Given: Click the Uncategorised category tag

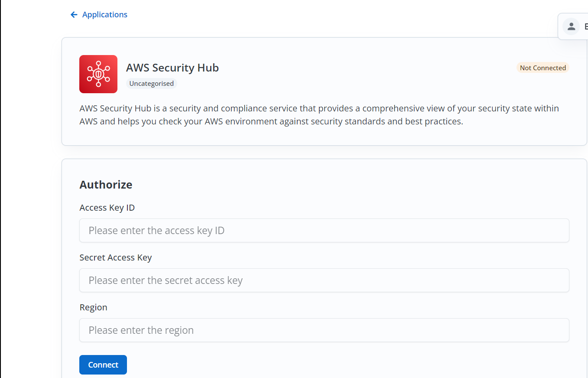Looking at the screenshot, I should (x=151, y=84).
